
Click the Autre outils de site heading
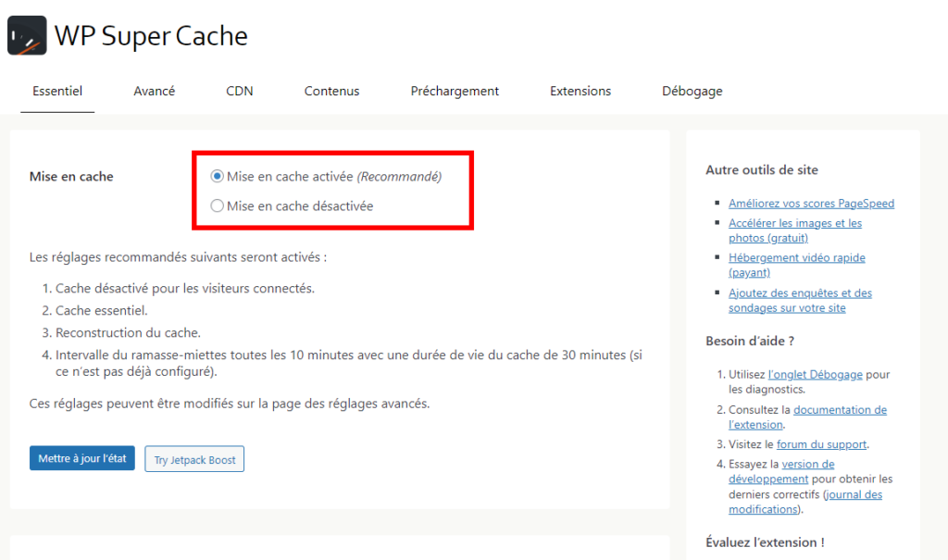pos(762,170)
